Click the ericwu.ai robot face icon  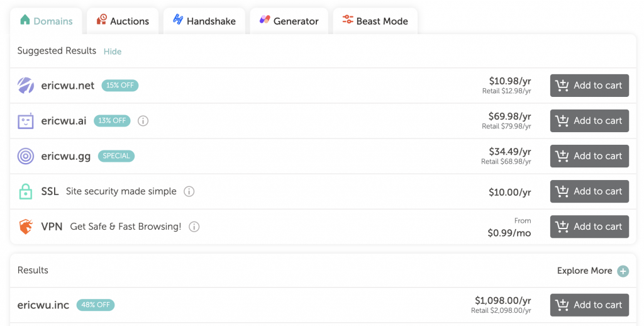tap(25, 121)
